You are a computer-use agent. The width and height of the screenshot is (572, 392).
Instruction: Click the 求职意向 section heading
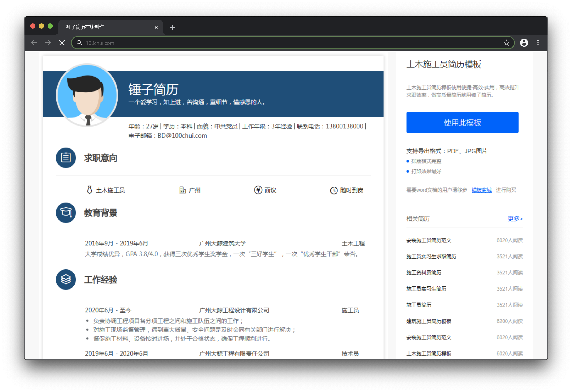(x=101, y=158)
